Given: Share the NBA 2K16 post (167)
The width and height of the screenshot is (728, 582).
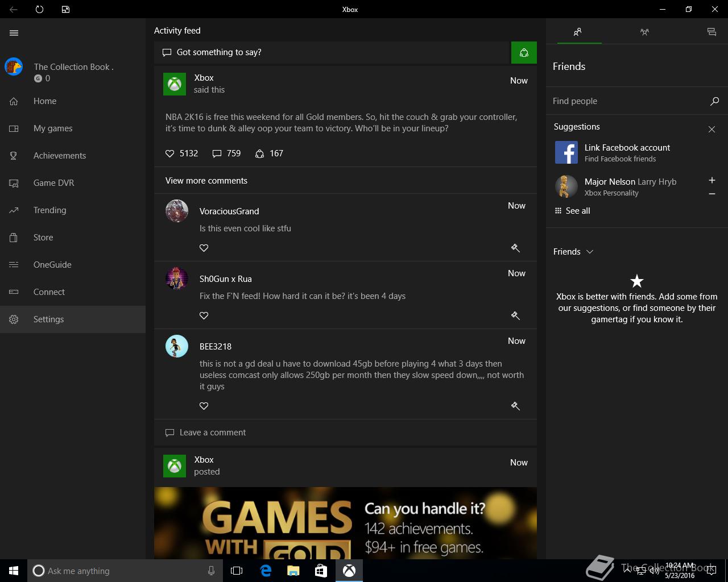Looking at the screenshot, I should tap(259, 153).
